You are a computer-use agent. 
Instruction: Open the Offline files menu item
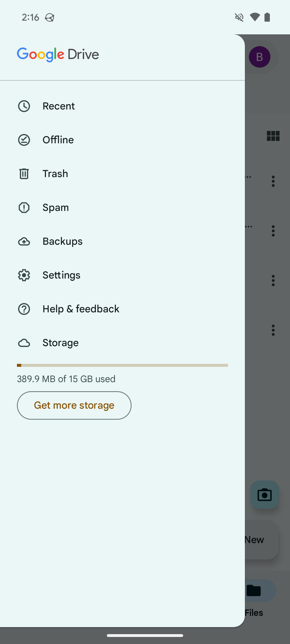pos(58,140)
